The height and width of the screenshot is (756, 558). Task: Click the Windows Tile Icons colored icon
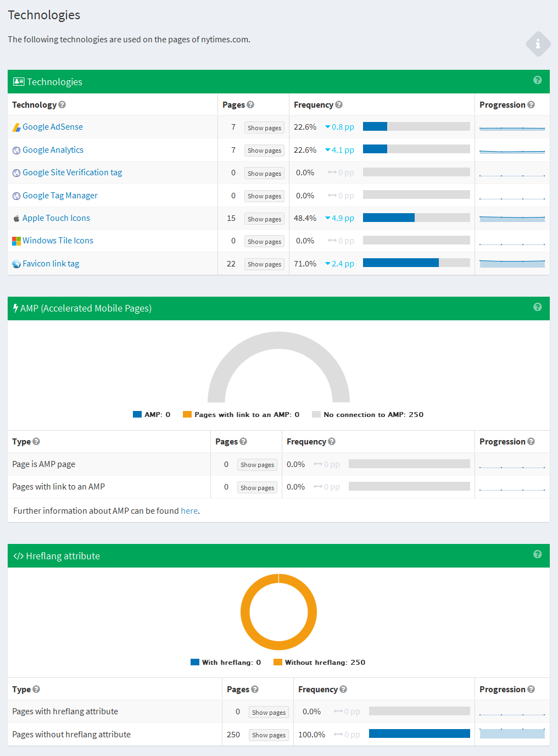click(16, 241)
